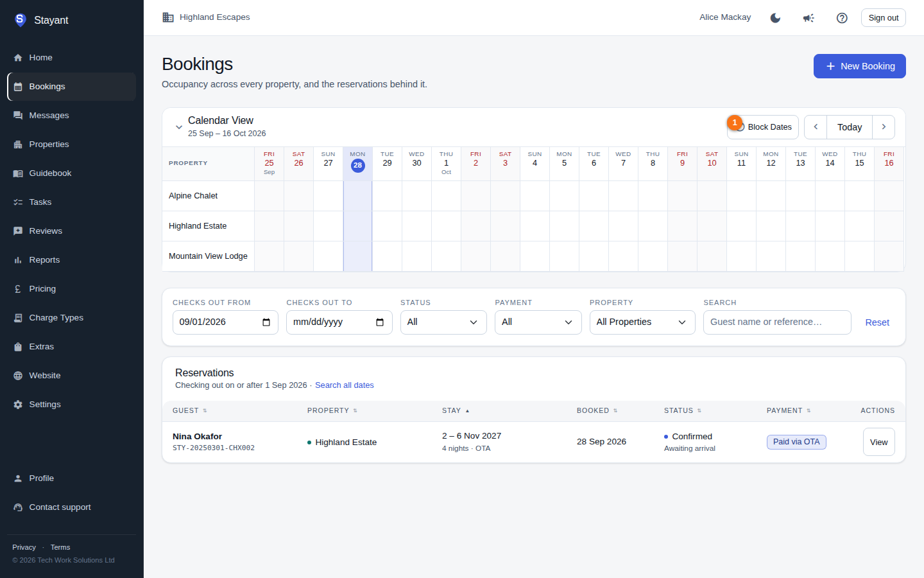Image resolution: width=924 pixels, height=578 pixels.
Task: Open the announcements megaphone icon
Action: coord(809,18)
